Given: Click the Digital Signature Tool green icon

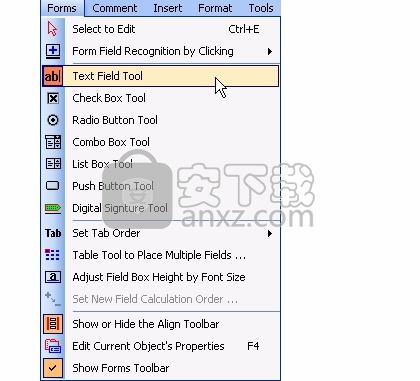Looking at the screenshot, I should [x=53, y=208].
